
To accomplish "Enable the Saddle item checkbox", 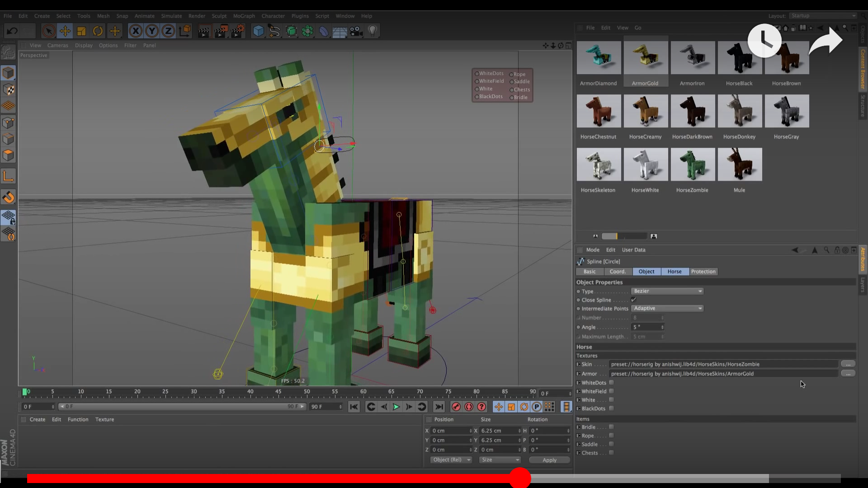I will [x=611, y=444].
